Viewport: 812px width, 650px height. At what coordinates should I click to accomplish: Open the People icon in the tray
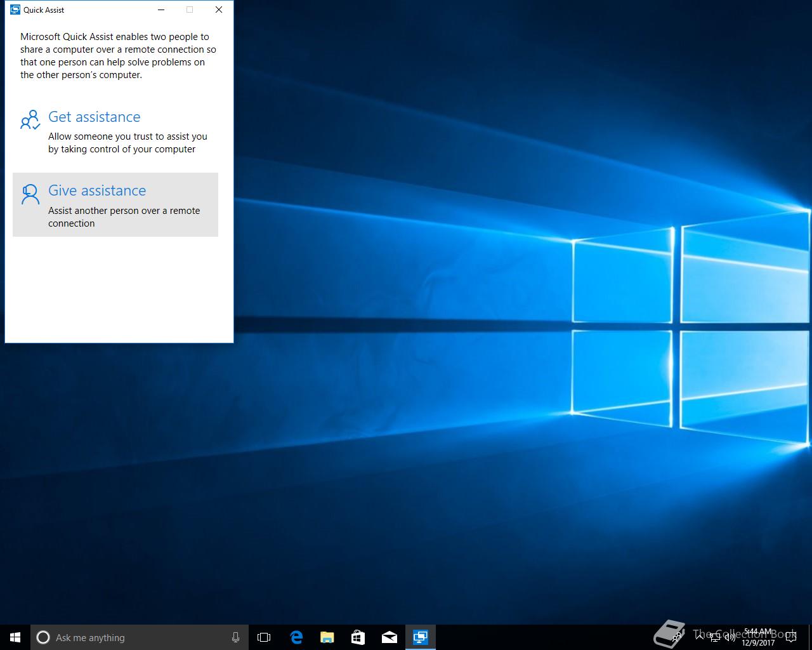(x=678, y=636)
